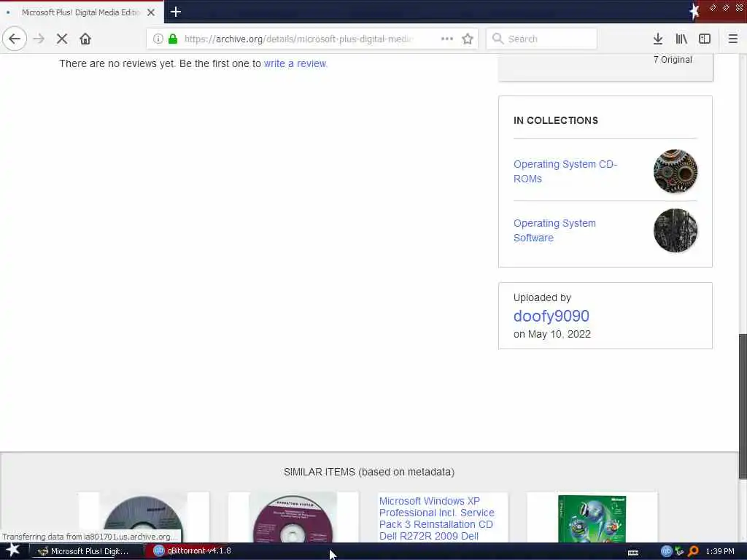Click the gears collection thumbnail
This screenshot has width=747, height=560.
676,171
